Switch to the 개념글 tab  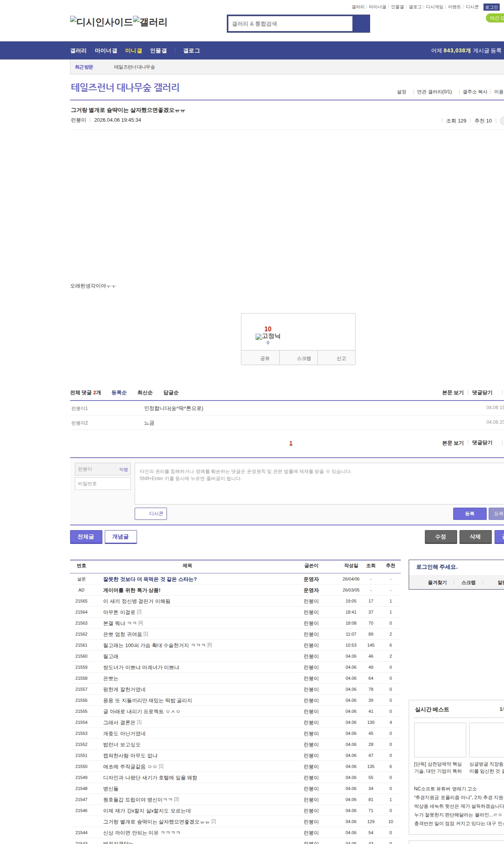(x=120, y=537)
